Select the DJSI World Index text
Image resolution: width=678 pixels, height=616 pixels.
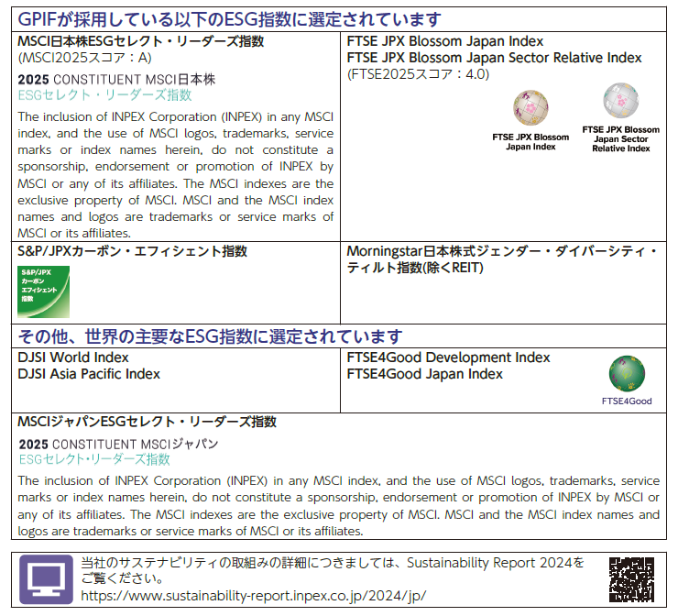click(73, 357)
